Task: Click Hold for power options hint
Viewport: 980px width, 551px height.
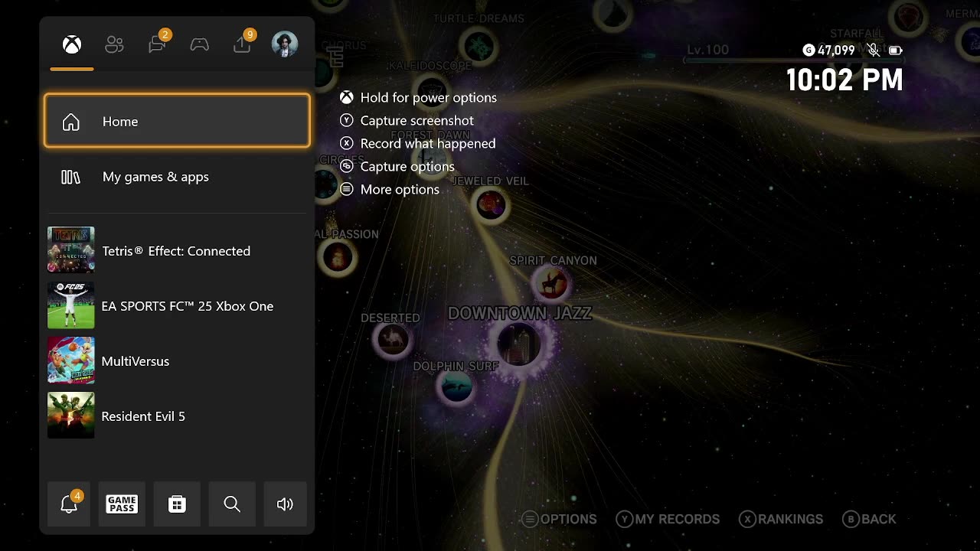Action: click(419, 97)
